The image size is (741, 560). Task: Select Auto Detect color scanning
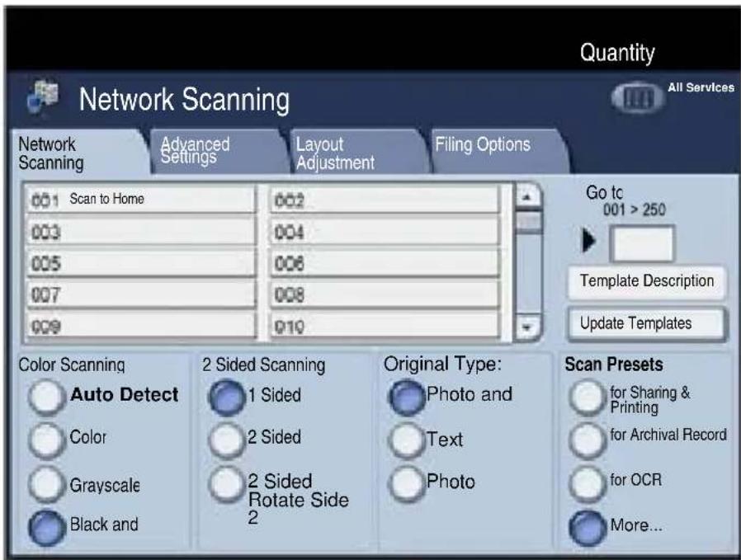(x=46, y=397)
